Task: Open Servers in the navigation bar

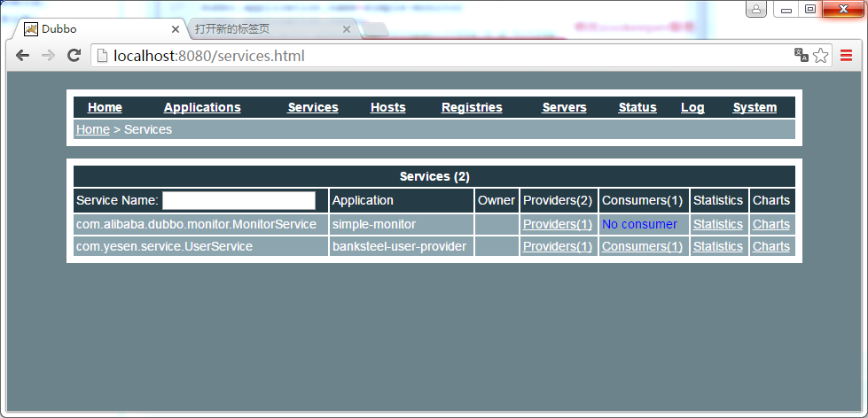Action: [x=564, y=107]
